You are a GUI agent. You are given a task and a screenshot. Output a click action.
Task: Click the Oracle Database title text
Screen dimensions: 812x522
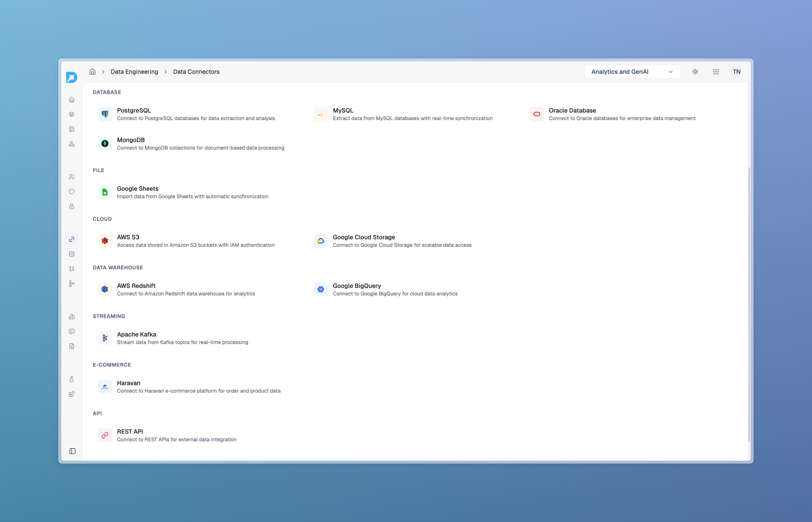click(x=572, y=111)
